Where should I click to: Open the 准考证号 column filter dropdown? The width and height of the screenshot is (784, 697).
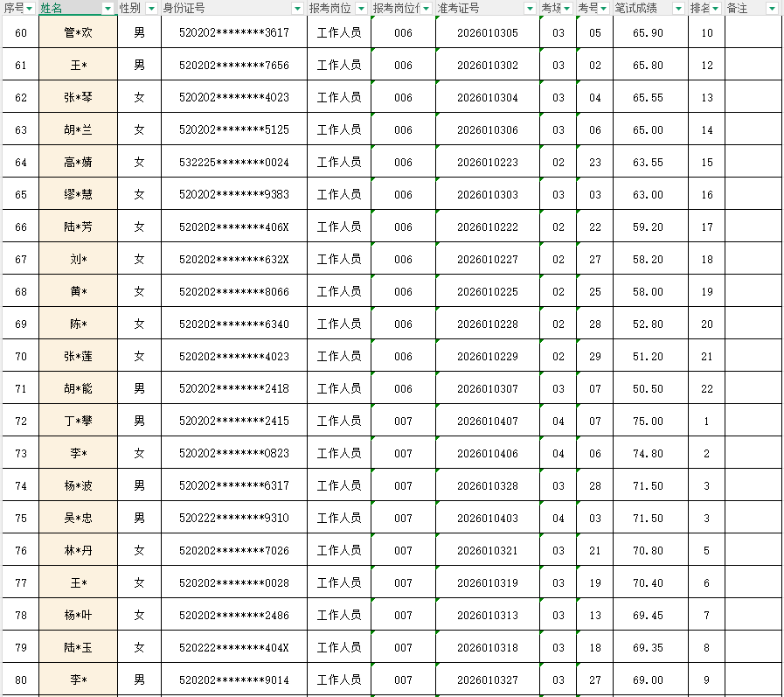pos(530,8)
